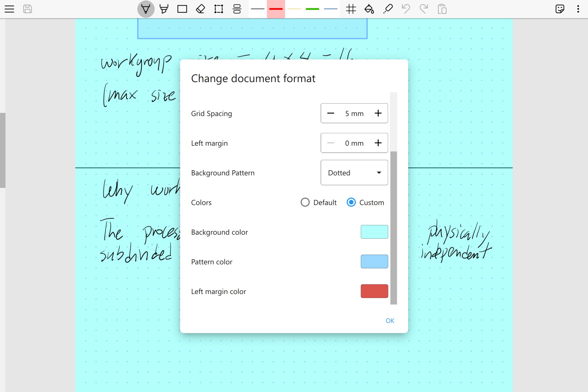Toggle the grid display icon
The width and height of the screenshot is (588, 392).
point(351,9)
